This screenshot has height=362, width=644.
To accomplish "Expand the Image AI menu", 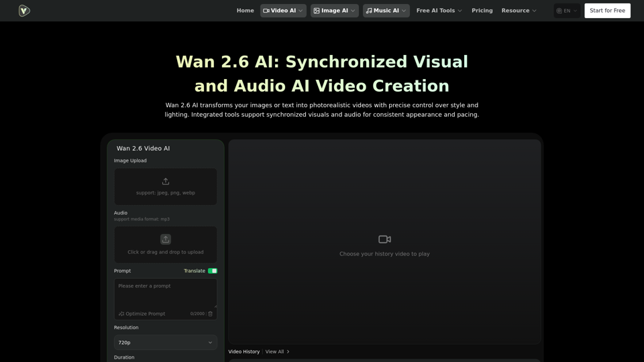I will [334, 11].
